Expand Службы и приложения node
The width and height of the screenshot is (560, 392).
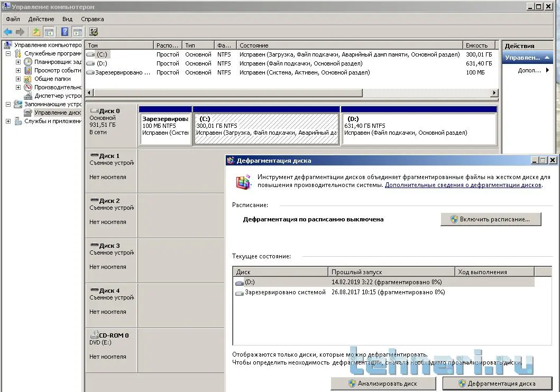coord(8,122)
